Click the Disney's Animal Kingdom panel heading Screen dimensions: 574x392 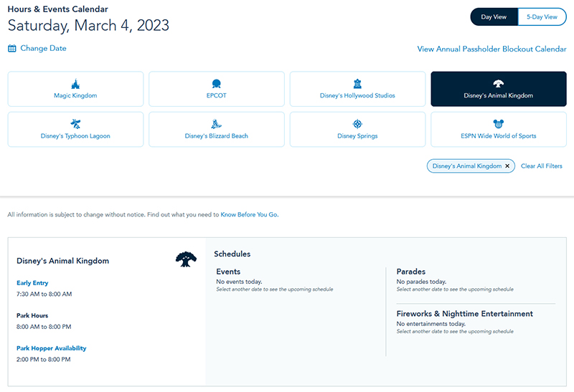pos(62,261)
